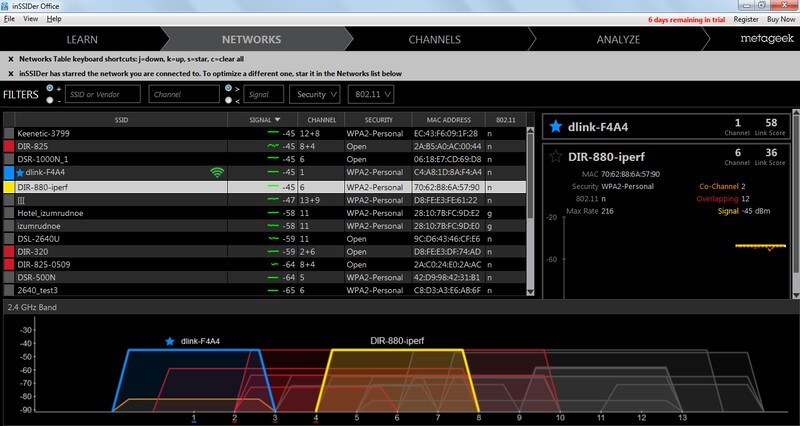Select signal less-than filter radio
Screen dimensions: 800x426
point(228,100)
